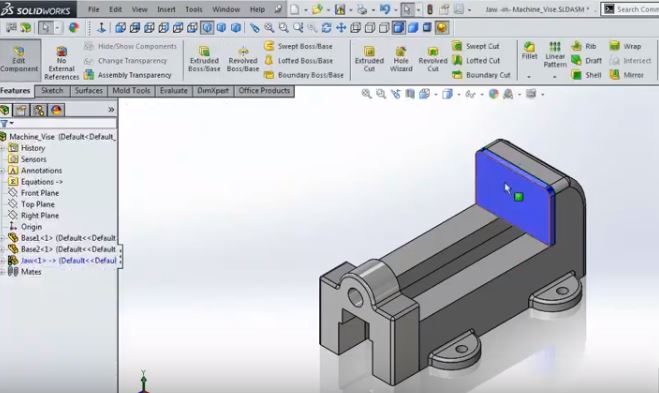Activate the Rotate View tool
Image resolution: width=659 pixels, height=393 pixels.
tap(326, 28)
